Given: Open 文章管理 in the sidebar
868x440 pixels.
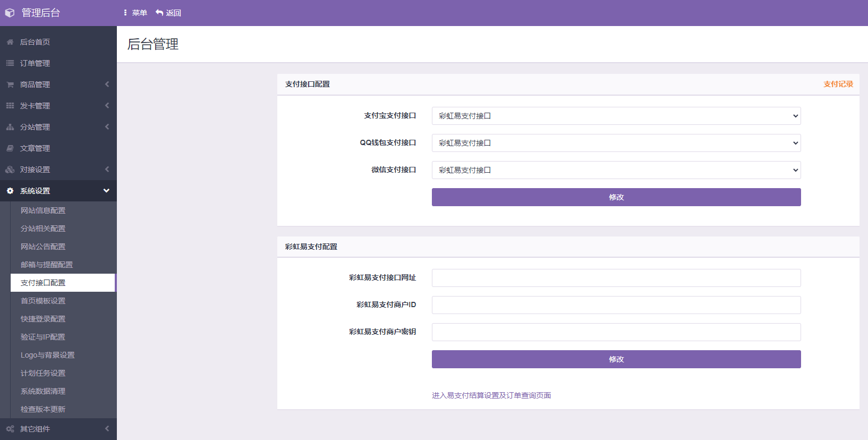Looking at the screenshot, I should click(x=58, y=148).
